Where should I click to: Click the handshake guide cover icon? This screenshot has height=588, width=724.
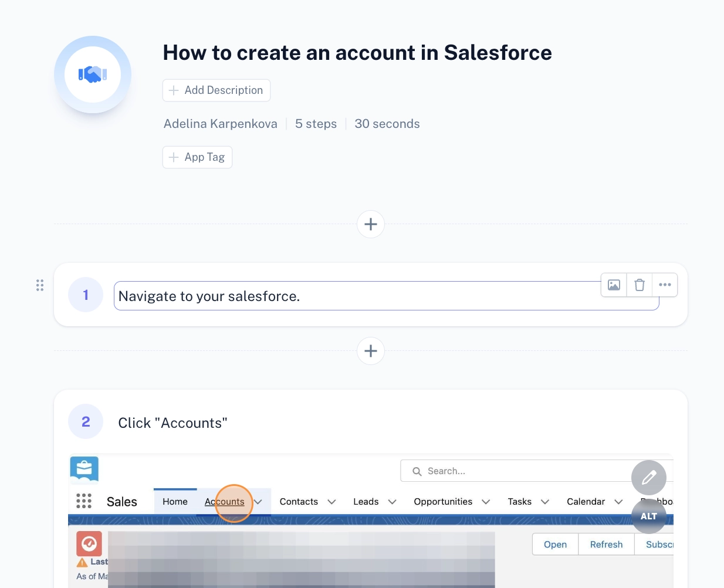tap(93, 74)
